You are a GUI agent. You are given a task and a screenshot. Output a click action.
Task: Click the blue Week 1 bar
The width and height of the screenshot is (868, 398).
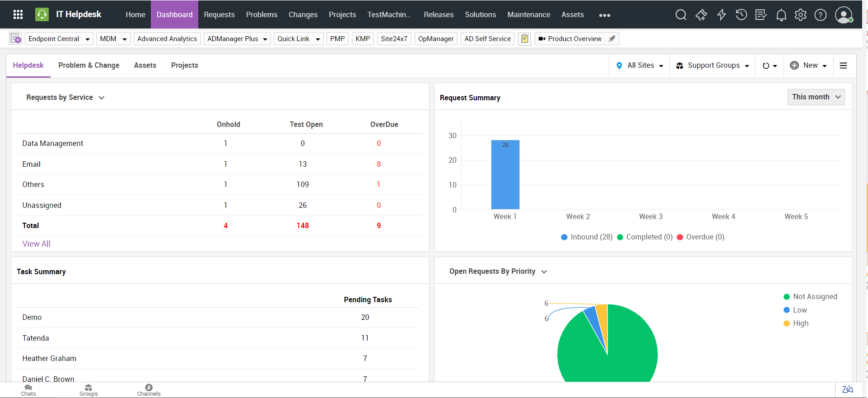(x=505, y=176)
